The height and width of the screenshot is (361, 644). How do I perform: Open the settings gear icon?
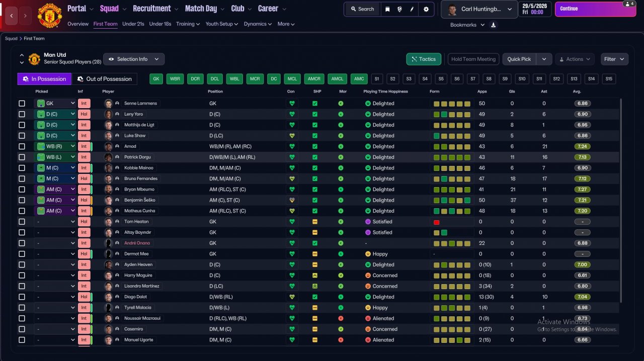point(426,9)
